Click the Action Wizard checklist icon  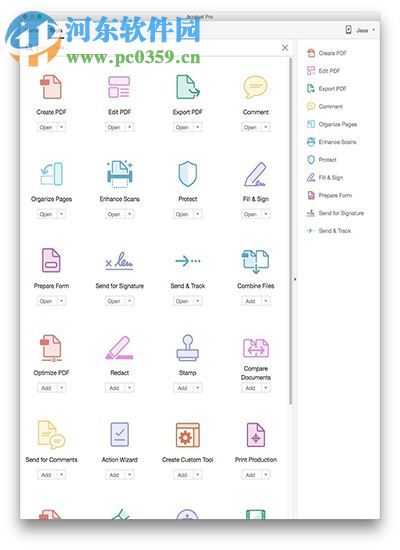pos(119,434)
